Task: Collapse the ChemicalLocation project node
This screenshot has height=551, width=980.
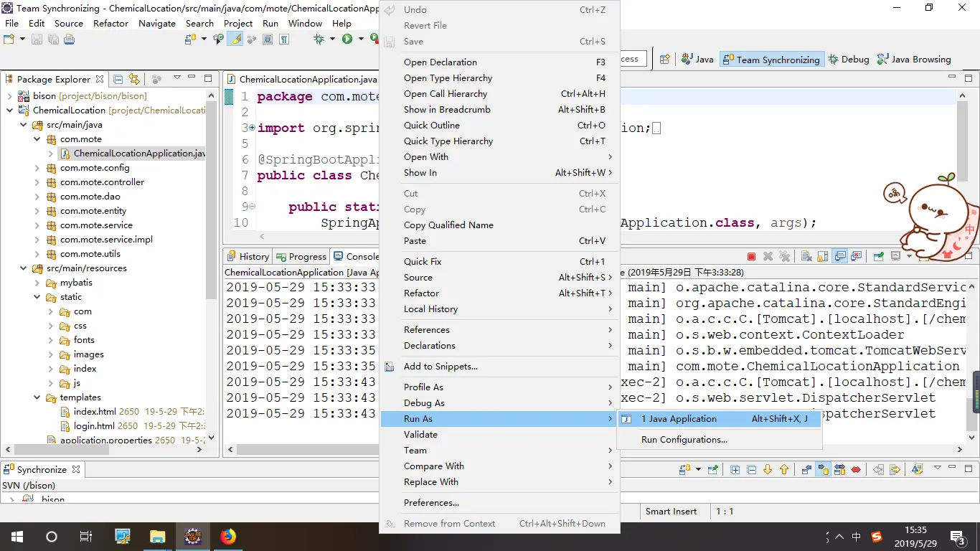Action: click(x=9, y=110)
